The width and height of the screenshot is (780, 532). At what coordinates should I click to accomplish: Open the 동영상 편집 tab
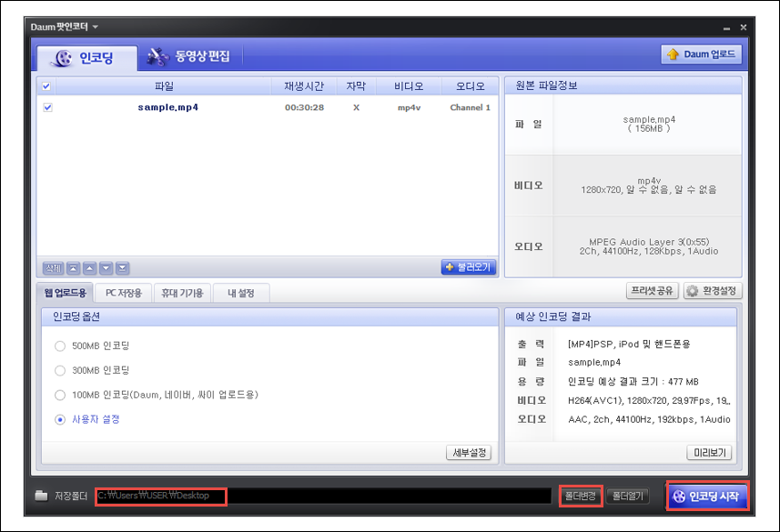point(189,56)
